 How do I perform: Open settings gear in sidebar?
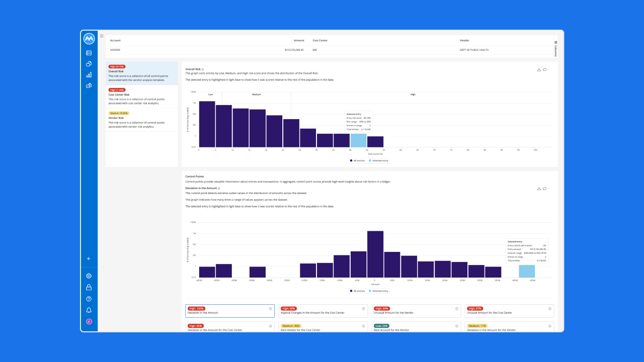click(x=89, y=276)
